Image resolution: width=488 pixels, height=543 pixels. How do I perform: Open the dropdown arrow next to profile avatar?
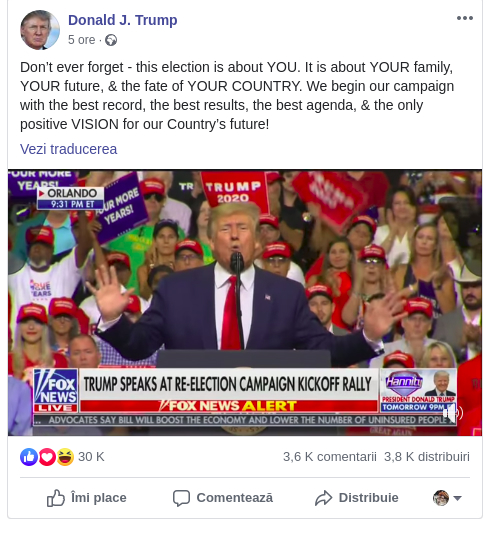[x=457, y=498]
